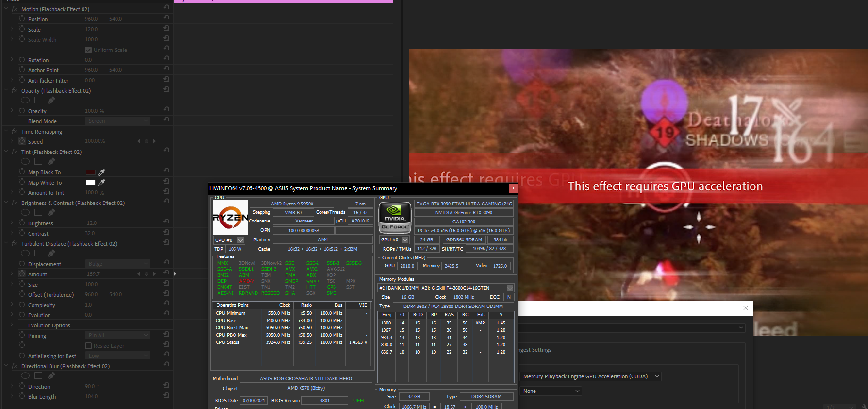Disable the Turbulent Displace fx toggle
The width and height of the screenshot is (868, 409).
[15, 243]
